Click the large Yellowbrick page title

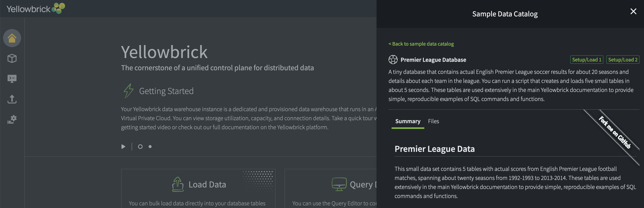[x=164, y=52]
